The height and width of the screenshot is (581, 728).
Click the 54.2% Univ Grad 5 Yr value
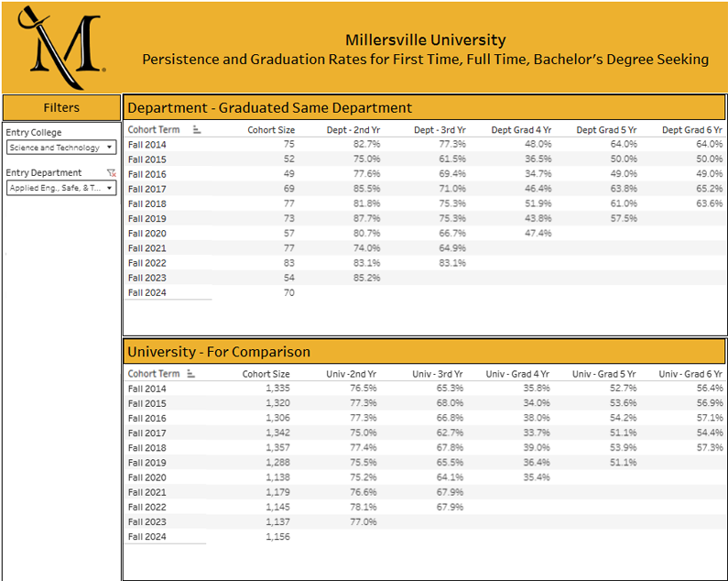click(623, 418)
